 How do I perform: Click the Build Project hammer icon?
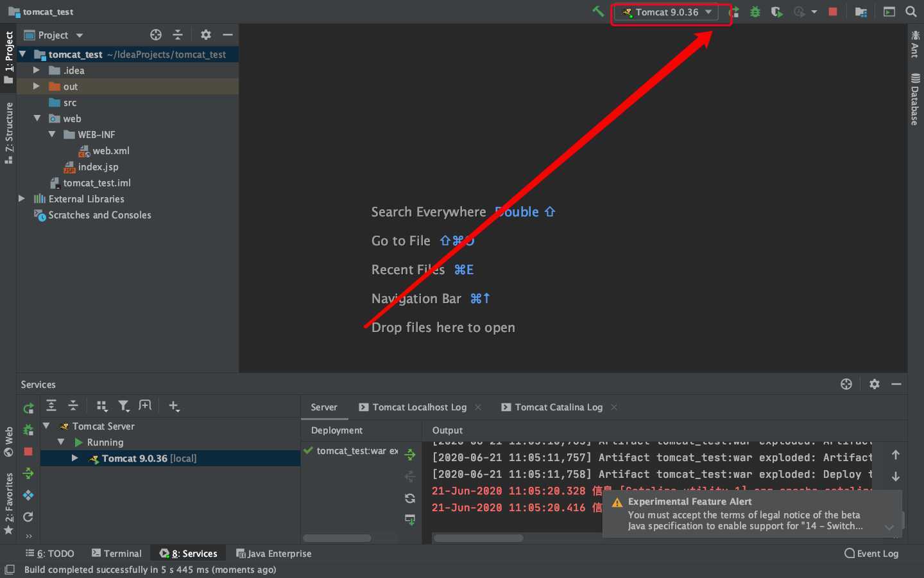pyautogui.click(x=598, y=12)
